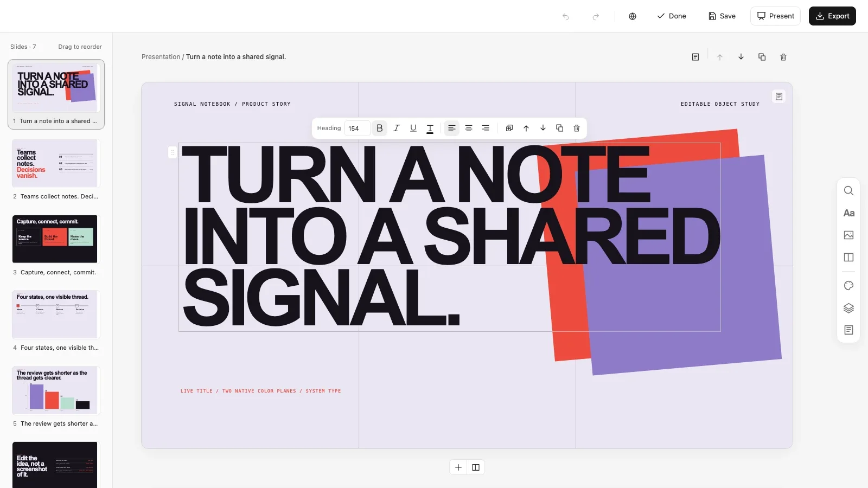The height and width of the screenshot is (488, 868).
Task: Open the color theme palette
Action: click(849, 286)
